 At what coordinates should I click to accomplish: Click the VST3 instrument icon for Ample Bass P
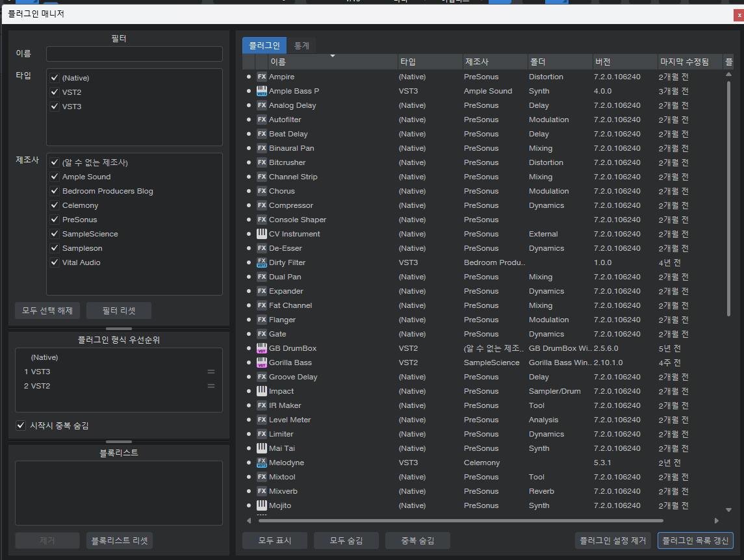click(x=261, y=91)
